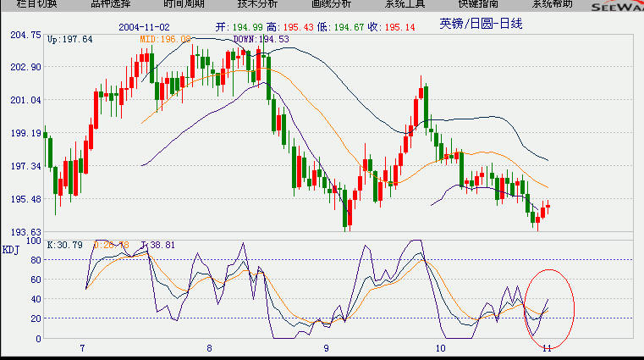This screenshot has height=360, width=644.
Task: Click the DOWN:194.53 Bollinger value
Action: (261, 40)
